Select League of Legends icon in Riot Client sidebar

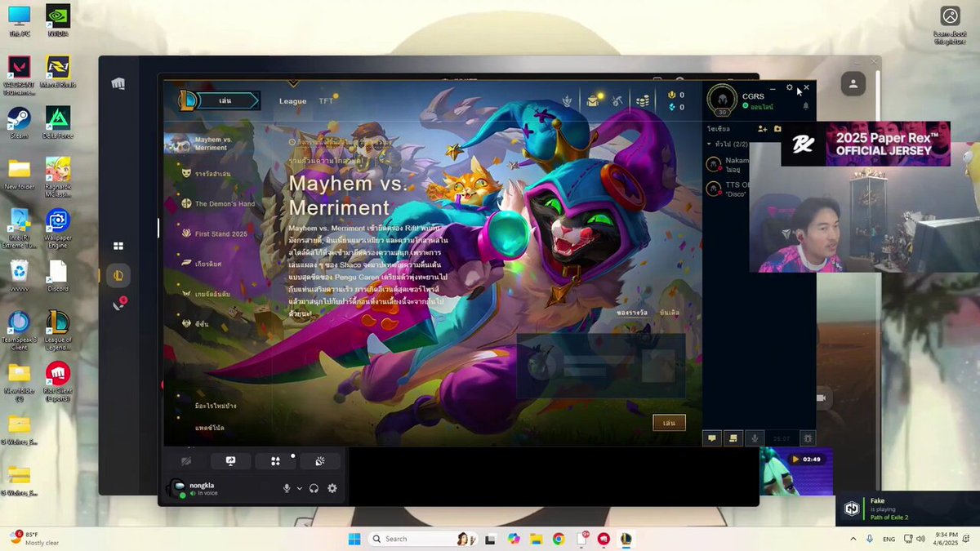118,276
